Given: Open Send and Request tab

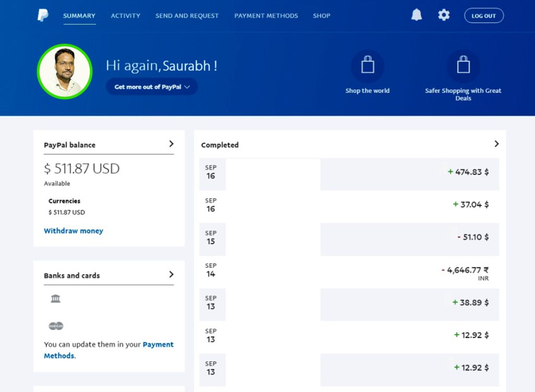Looking at the screenshot, I should pyautogui.click(x=187, y=16).
